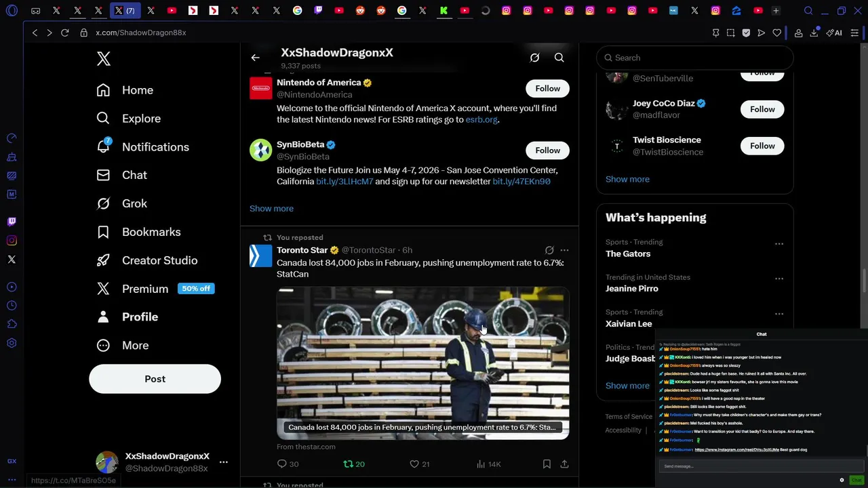Share the Toronto Star post
The width and height of the screenshot is (868, 488).
[564, 464]
